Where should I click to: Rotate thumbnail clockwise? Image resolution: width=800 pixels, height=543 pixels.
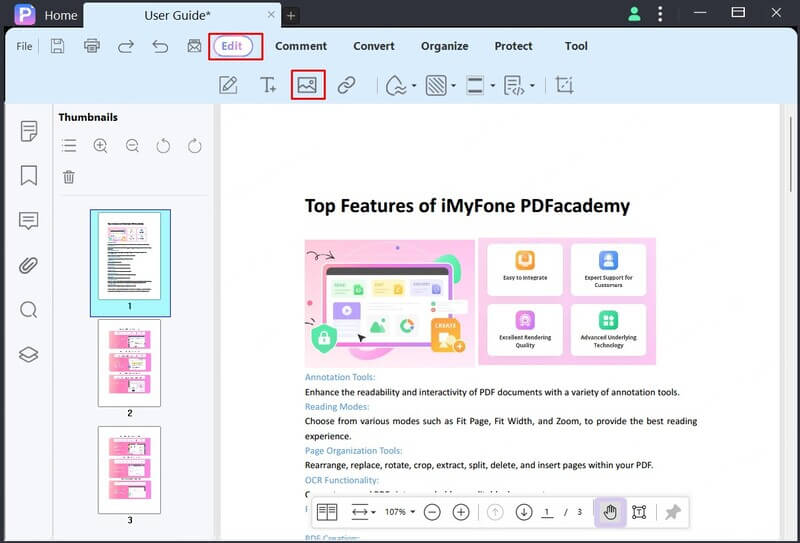point(194,146)
